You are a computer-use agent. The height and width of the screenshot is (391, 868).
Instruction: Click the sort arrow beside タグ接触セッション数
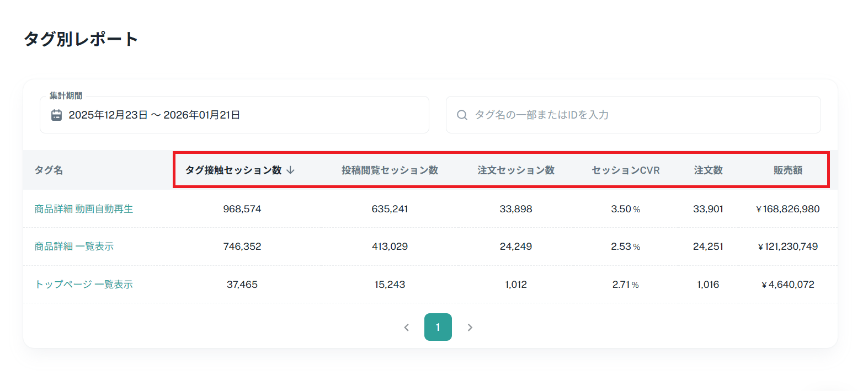pyautogui.click(x=291, y=170)
